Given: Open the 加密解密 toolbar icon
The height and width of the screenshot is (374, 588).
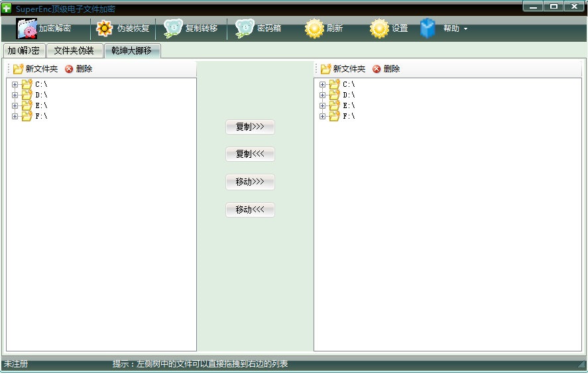Looking at the screenshot, I should 27,29.
